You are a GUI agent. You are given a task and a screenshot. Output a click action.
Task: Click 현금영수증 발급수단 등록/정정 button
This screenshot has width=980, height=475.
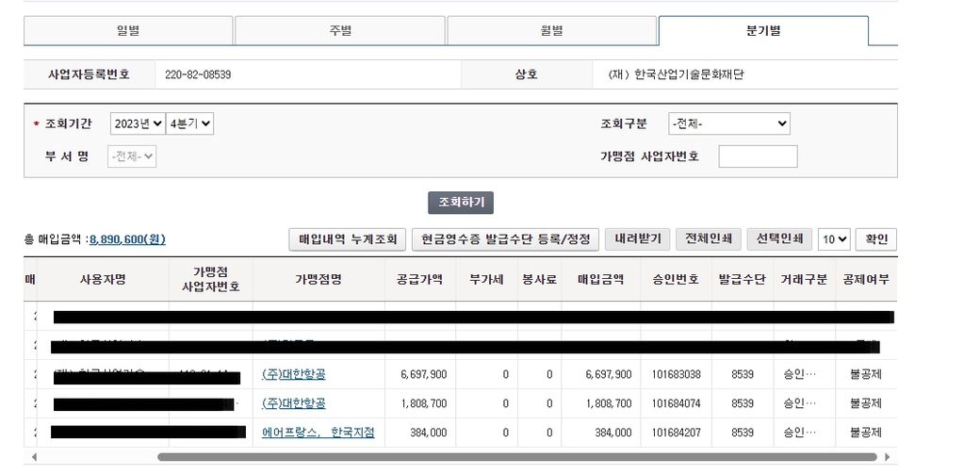coord(505,239)
